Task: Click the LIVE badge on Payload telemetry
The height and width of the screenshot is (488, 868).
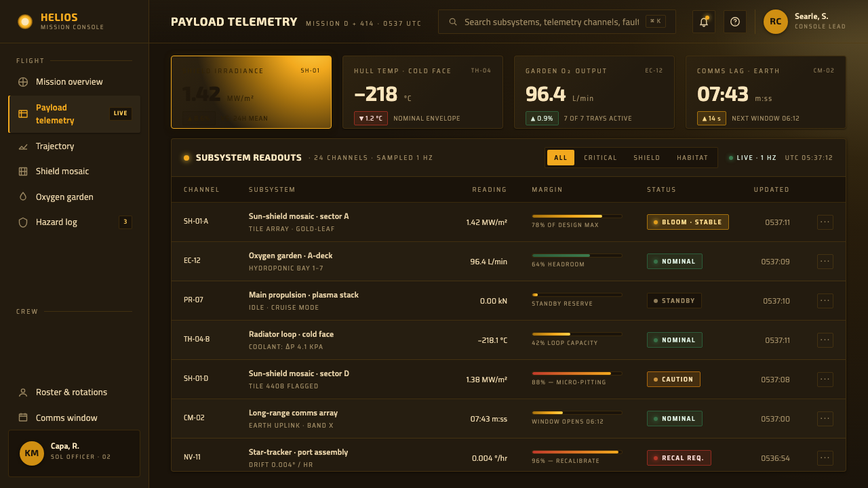Action: pyautogui.click(x=121, y=114)
